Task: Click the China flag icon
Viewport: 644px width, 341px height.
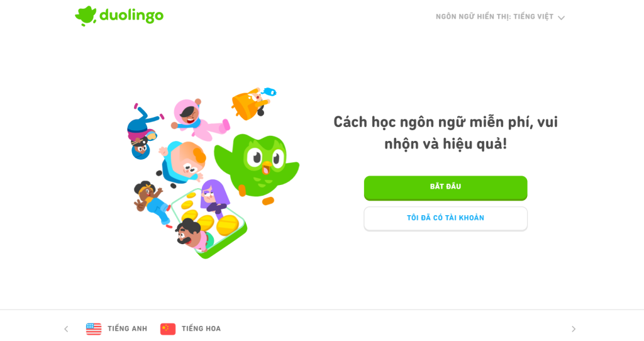Action: 168,328
